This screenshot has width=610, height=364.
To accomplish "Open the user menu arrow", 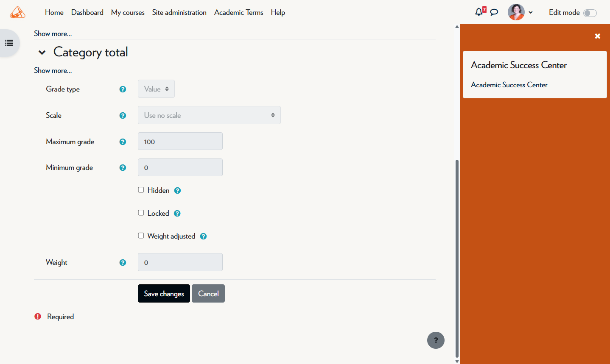I will coord(531,12).
